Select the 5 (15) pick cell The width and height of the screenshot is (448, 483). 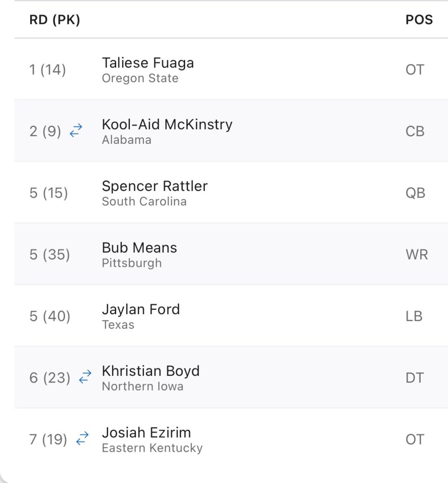[x=48, y=193]
